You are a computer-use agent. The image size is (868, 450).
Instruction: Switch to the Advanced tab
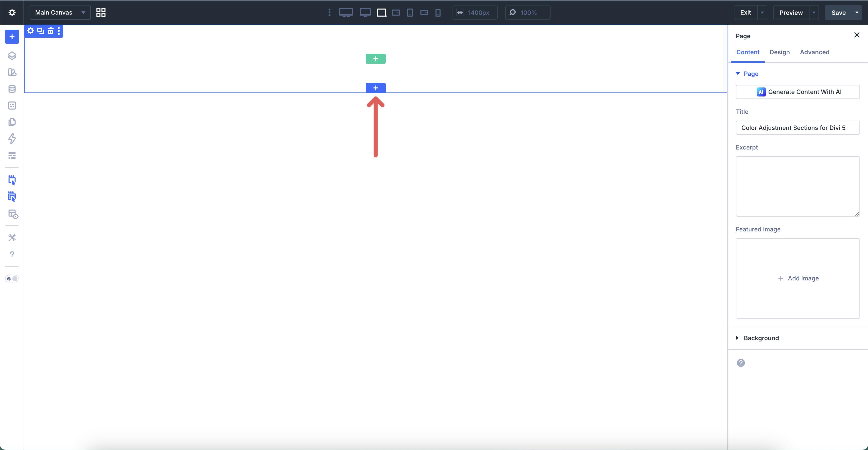coord(815,52)
